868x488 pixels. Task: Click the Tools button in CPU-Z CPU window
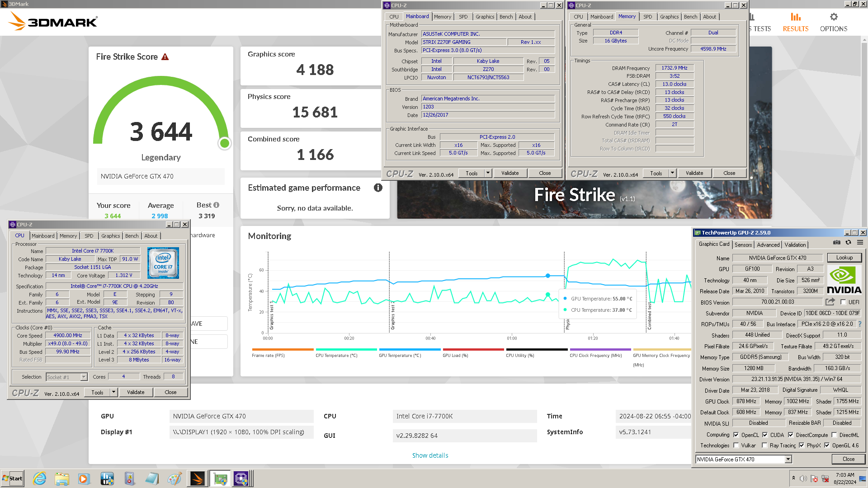[x=97, y=392]
